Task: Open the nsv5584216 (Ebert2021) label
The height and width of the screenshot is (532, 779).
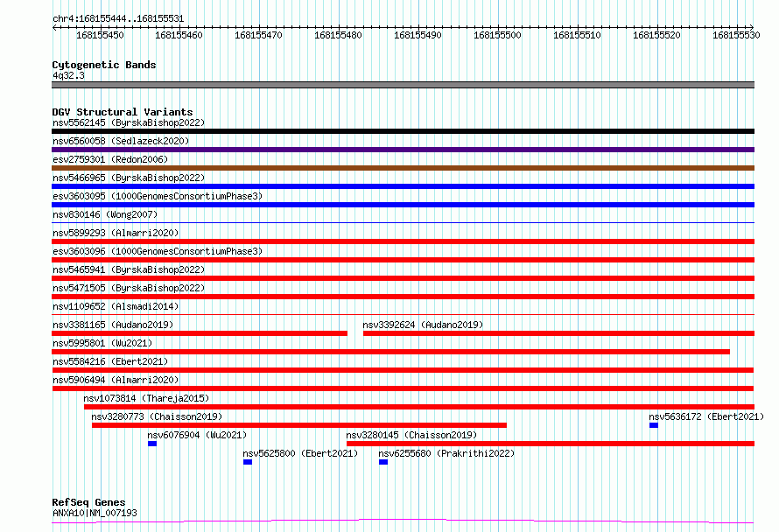Action: pyautogui.click(x=110, y=361)
